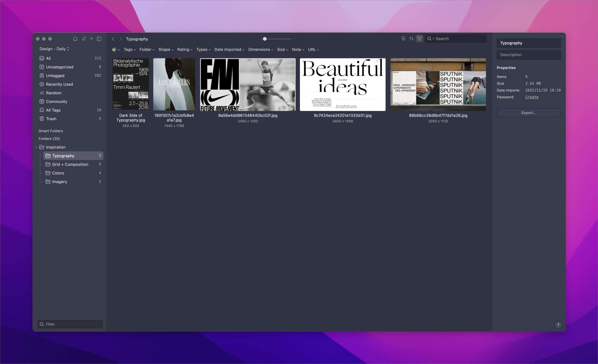The width and height of the screenshot is (598, 364).
Task: Click the Smart Folders heading
Action: (51, 131)
